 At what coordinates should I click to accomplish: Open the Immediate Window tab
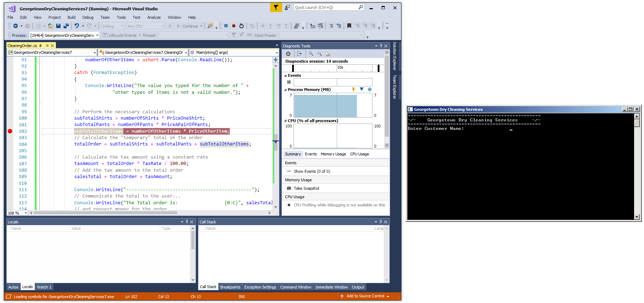coord(331,287)
